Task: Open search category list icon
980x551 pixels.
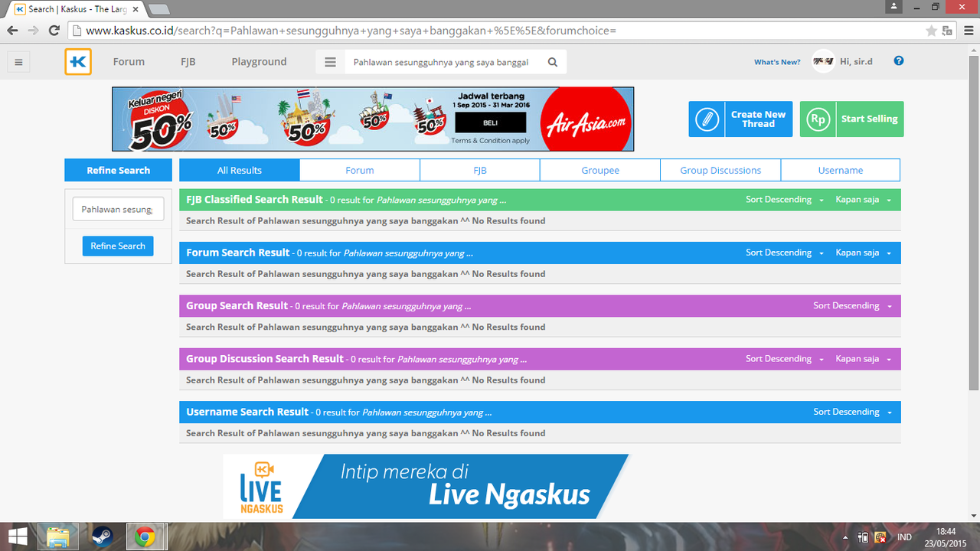Action: [331, 63]
